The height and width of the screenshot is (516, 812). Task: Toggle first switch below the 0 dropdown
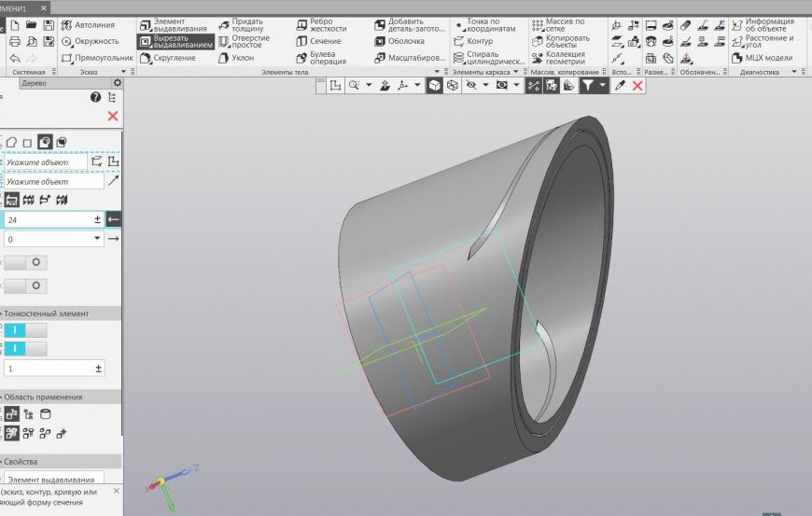[x=25, y=262]
